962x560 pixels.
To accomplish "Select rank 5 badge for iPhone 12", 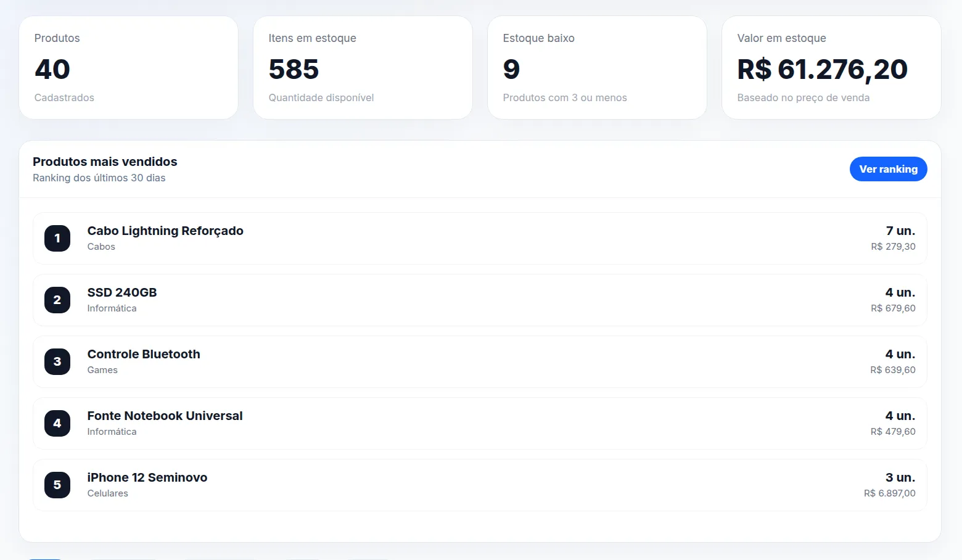I will pos(57,485).
